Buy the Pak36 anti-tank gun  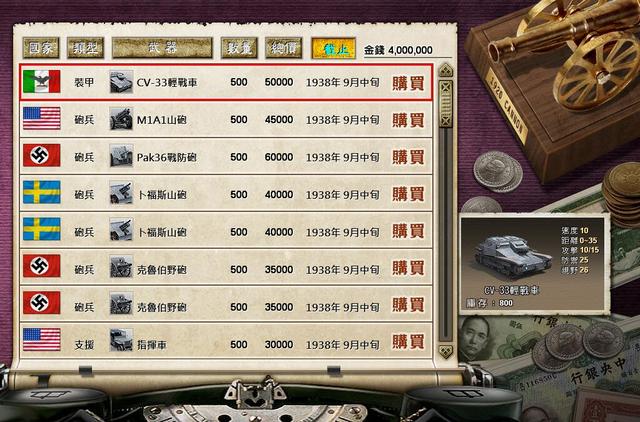click(x=408, y=157)
